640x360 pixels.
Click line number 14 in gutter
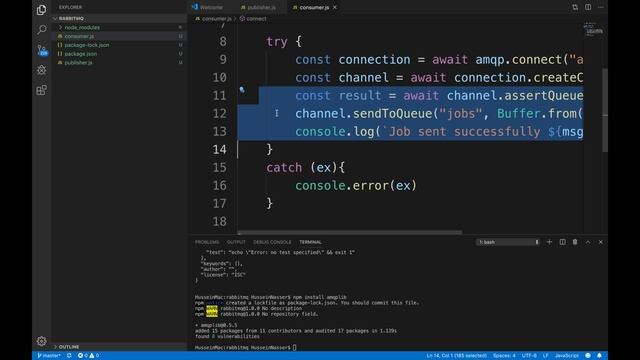(219, 149)
